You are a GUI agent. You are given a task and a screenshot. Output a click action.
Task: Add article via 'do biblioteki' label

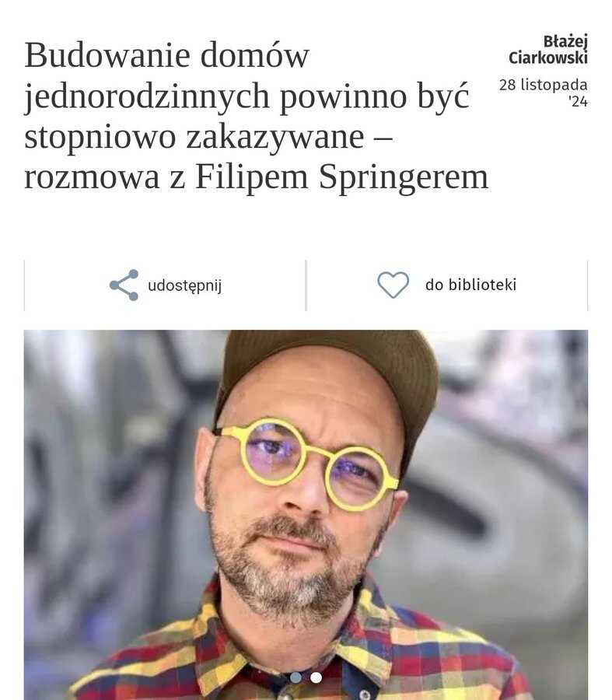click(x=470, y=285)
